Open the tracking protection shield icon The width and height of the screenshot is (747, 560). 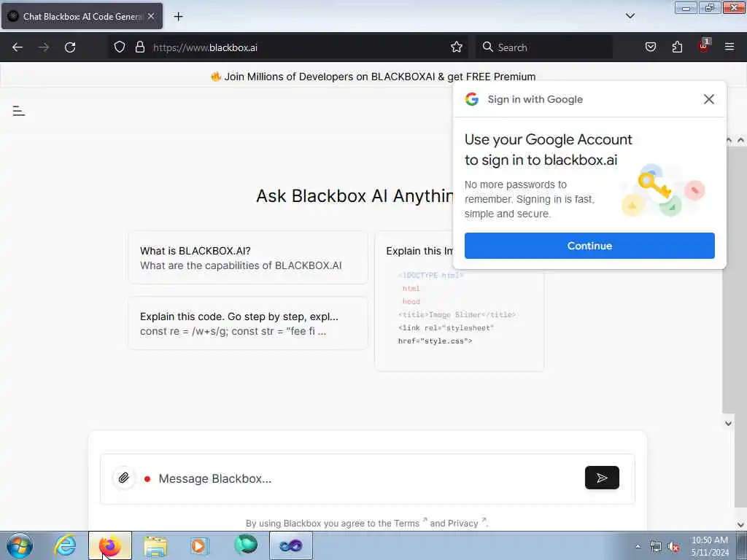point(120,47)
